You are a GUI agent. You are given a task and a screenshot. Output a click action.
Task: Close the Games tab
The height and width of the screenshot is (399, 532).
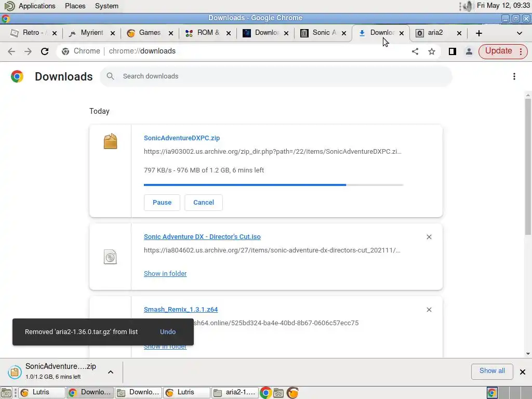tap(170, 33)
